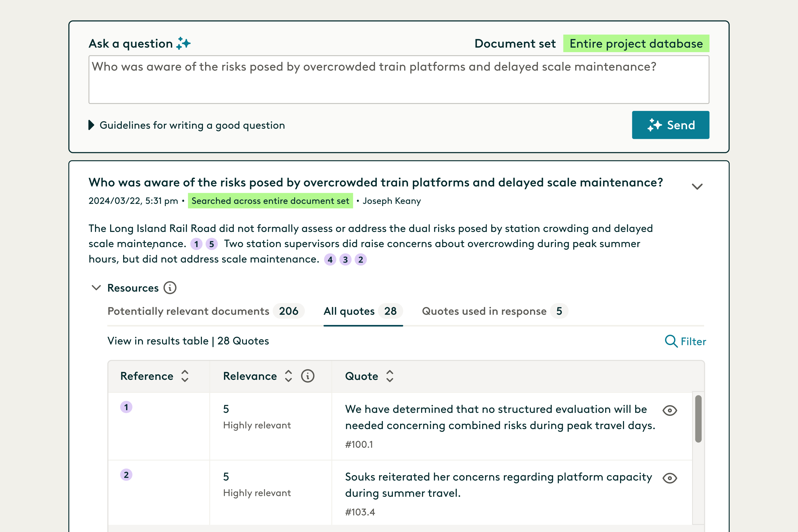
Task: Click the Relevance column info icon
Action: pos(307,376)
